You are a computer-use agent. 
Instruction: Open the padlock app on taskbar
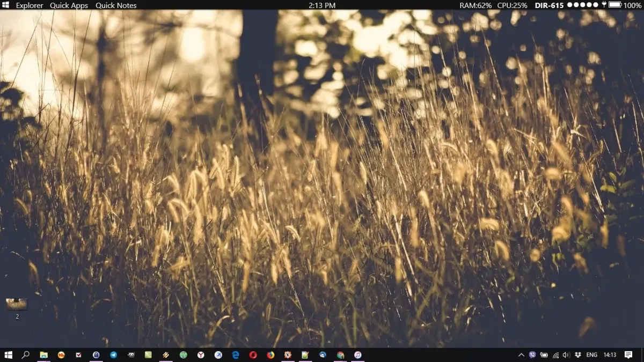coord(96,354)
